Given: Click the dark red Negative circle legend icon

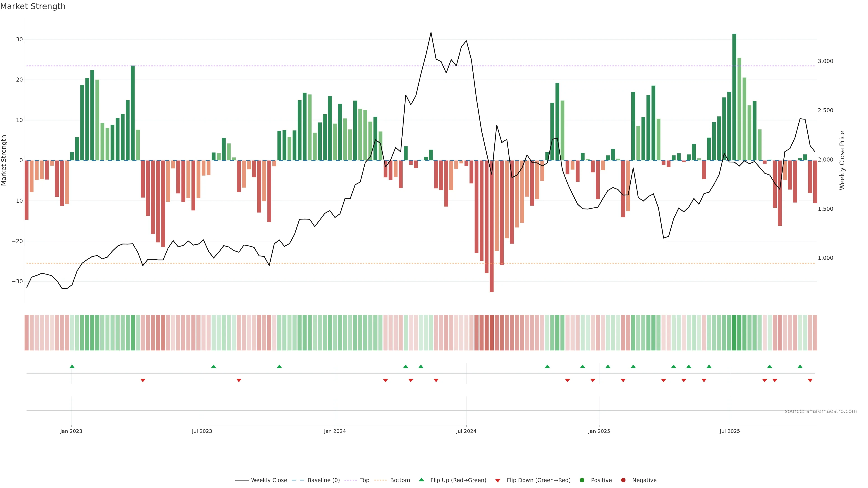Looking at the screenshot, I should click(623, 480).
